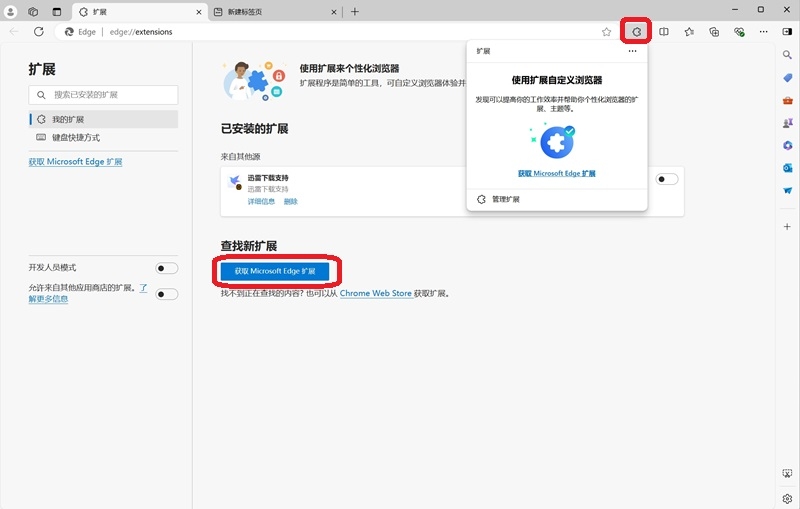800x509 pixels.
Task: Open the sidebar games chess icon
Action: [787, 123]
